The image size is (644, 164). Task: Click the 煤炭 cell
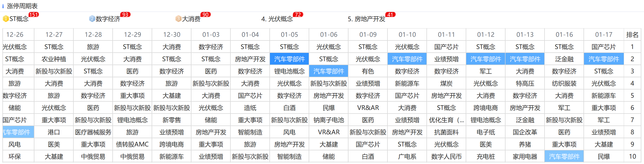tap(446, 84)
